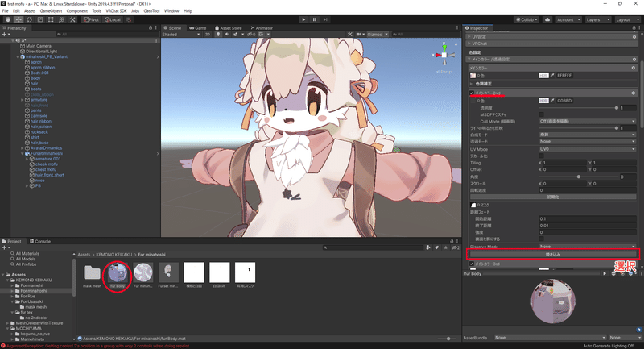Viewport: 644px width, 349px height.
Task: Open the cloud services icon
Action: coord(547,19)
